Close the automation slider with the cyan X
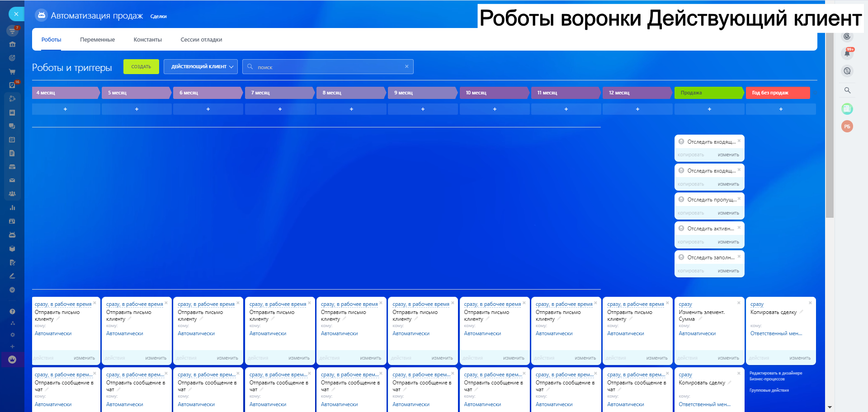The image size is (868, 412). [x=16, y=14]
